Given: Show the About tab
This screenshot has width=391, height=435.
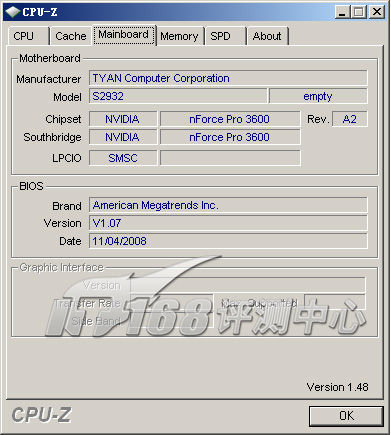Looking at the screenshot, I should [x=267, y=36].
